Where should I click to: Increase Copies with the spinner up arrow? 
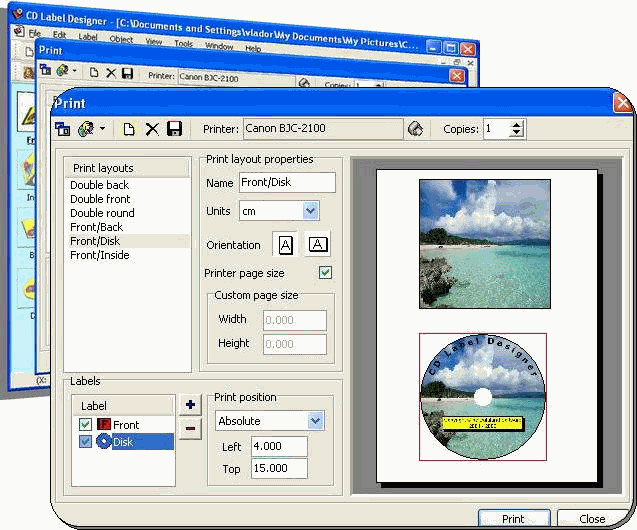click(x=516, y=125)
